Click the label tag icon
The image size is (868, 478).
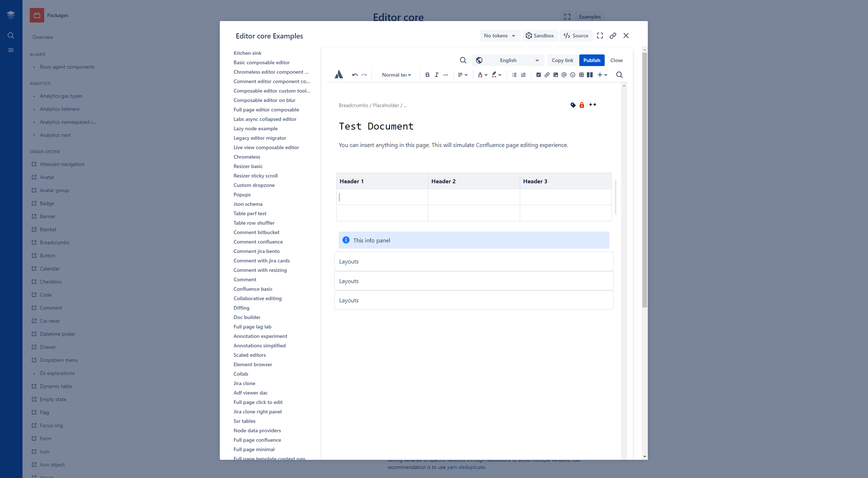point(573,105)
